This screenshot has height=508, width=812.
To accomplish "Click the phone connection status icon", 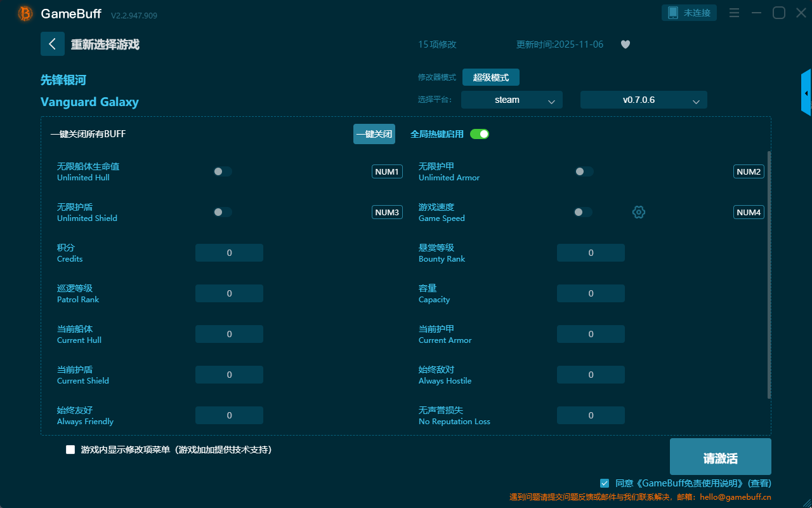I will pyautogui.click(x=673, y=13).
